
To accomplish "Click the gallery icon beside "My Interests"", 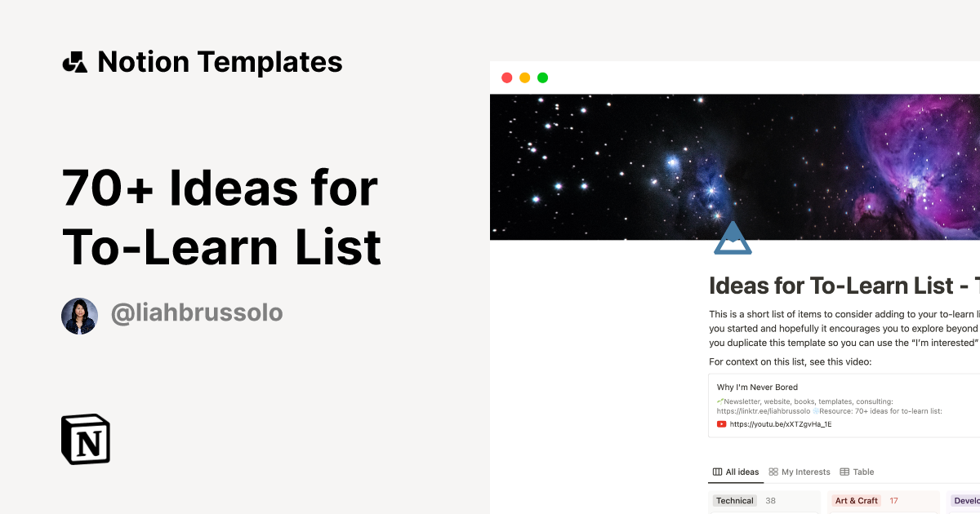I will pos(773,472).
